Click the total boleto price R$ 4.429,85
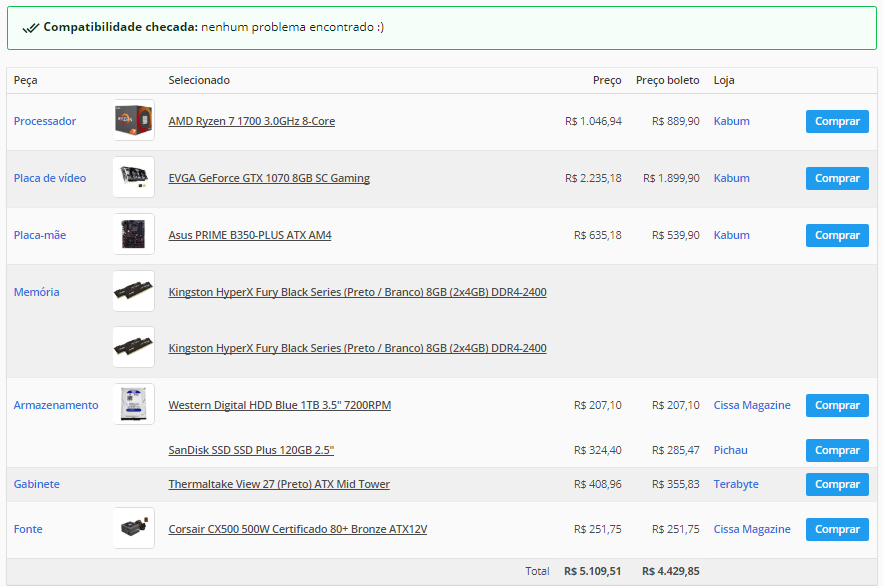This screenshot has width=883, height=586. (671, 571)
